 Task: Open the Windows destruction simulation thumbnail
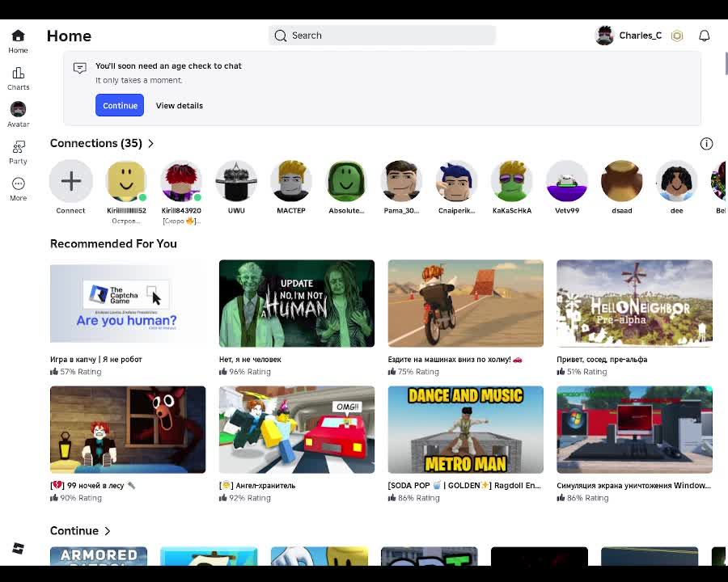coord(635,430)
